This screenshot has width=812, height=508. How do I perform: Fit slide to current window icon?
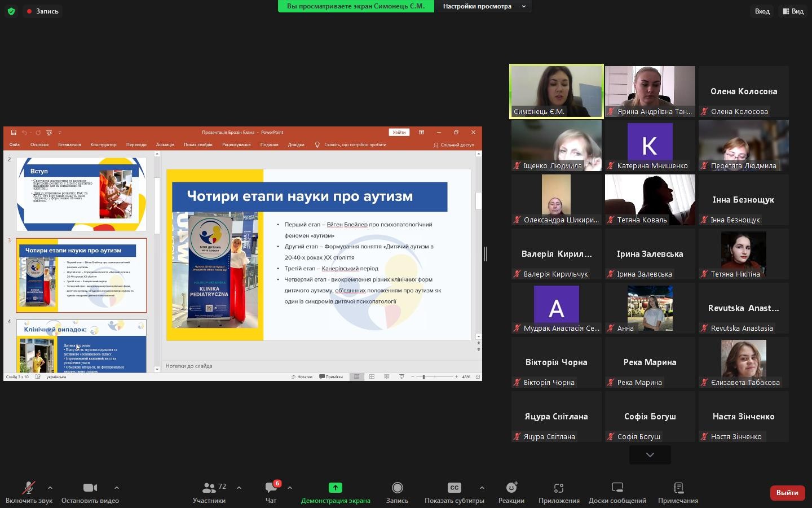tap(478, 377)
